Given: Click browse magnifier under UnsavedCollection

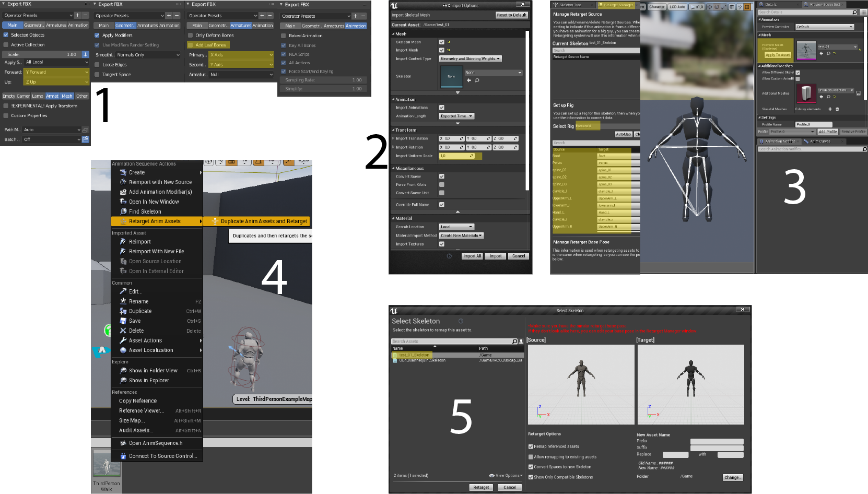Looking at the screenshot, I should point(828,97).
